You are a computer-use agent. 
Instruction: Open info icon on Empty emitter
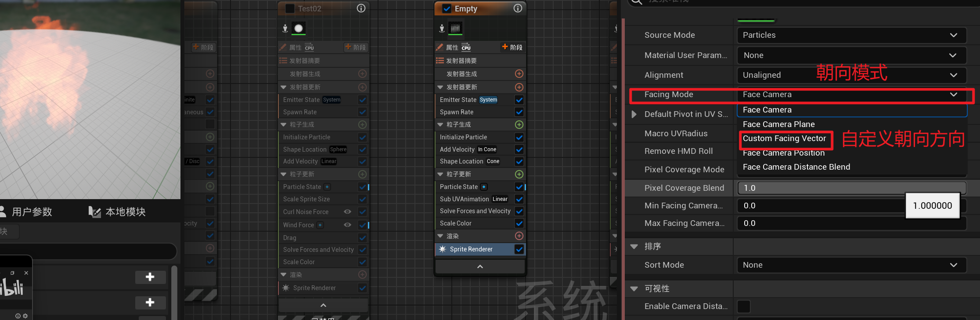click(x=518, y=8)
